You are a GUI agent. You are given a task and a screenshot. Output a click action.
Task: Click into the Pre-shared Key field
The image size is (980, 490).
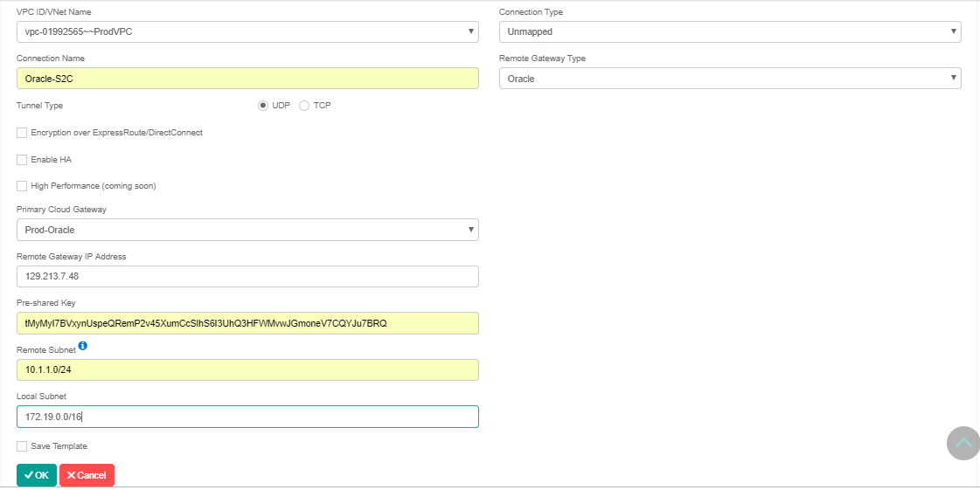click(x=247, y=323)
